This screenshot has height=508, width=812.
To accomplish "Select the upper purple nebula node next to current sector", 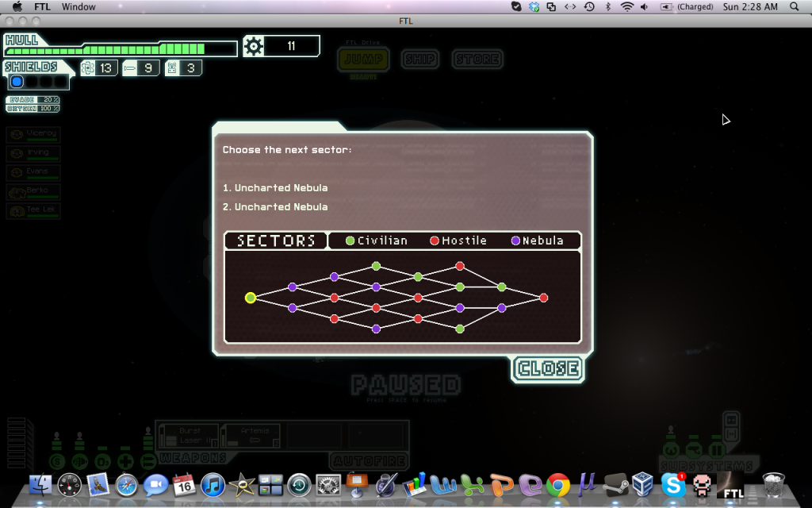I will 292,287.
